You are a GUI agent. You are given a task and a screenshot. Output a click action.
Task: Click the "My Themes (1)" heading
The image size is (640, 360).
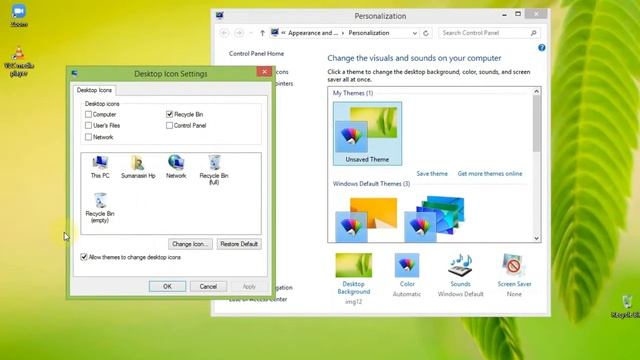353,93
